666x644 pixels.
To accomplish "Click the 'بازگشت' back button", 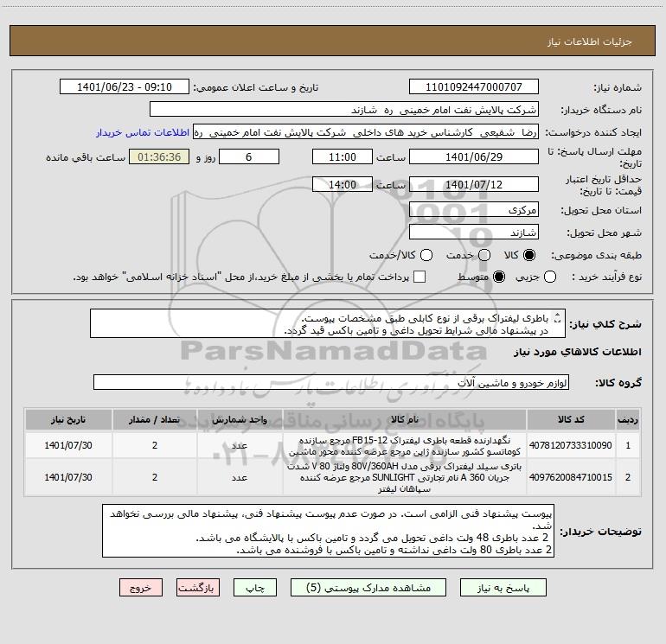I will pyautogui.click(x=198, y=588).
